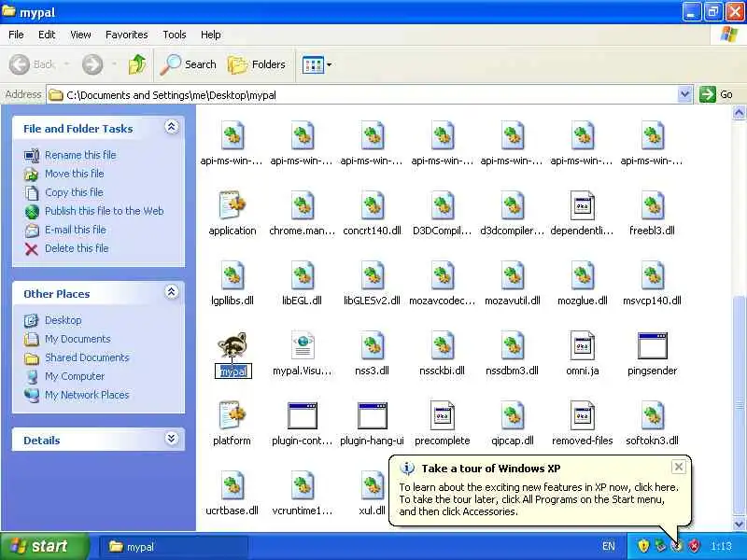
Task: Select the mypal raccoon application icon
Action: [x=233, y=345]
